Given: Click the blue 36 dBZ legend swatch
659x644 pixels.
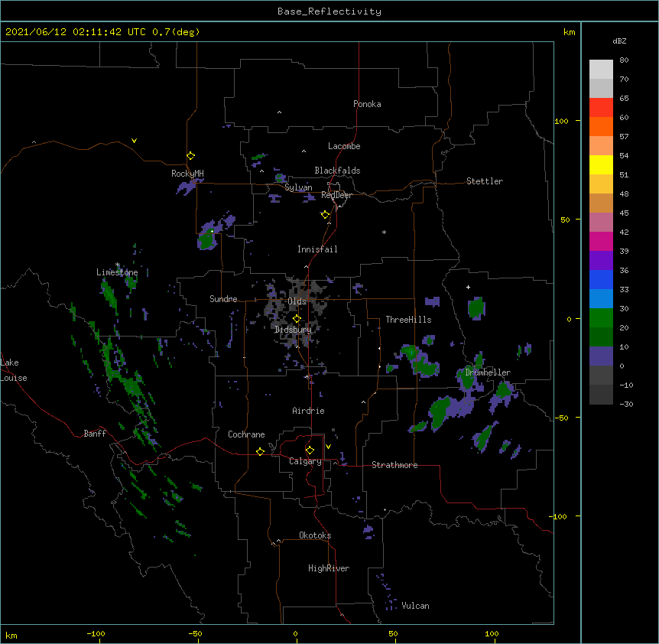Looking at the screenshot, I should (x=601, y=279).
